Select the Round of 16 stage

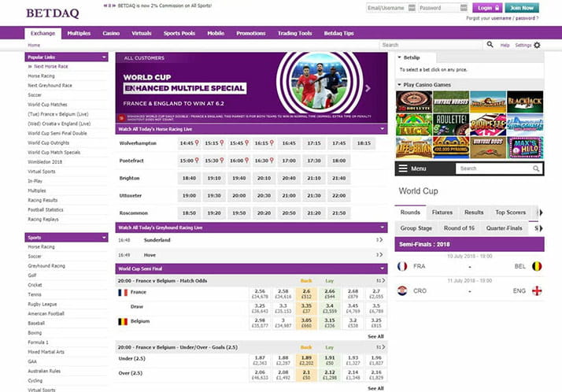pyautogui.click(x=459, y=228)
